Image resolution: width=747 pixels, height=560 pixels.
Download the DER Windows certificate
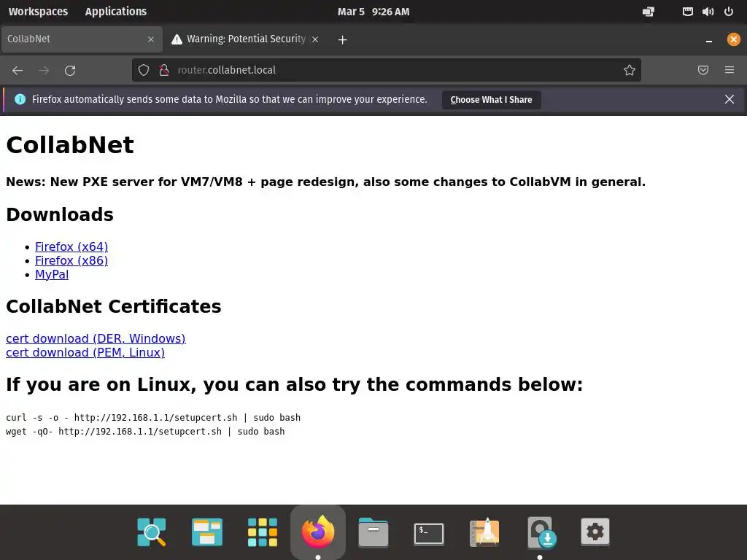(96, 338)
